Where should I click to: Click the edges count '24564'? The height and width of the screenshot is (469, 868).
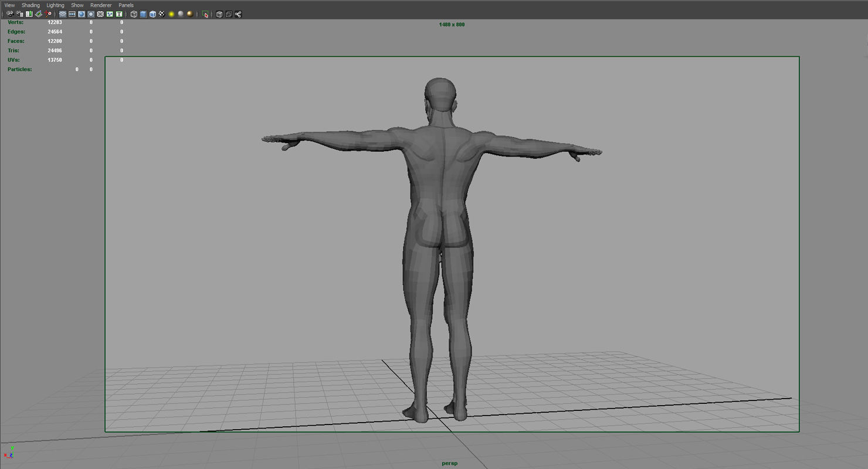click(x=55, y=32)
